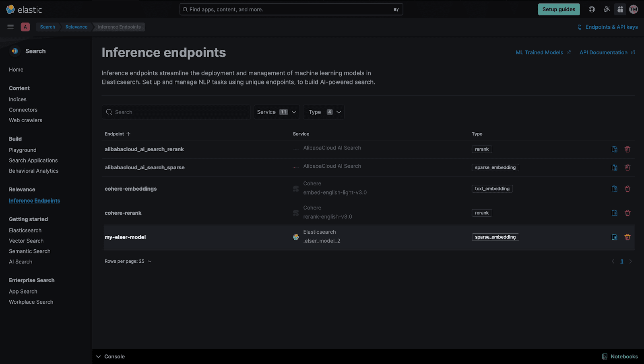
Task: Navigate to Relevance via breadcrumb
Action: tap(76, 27)
